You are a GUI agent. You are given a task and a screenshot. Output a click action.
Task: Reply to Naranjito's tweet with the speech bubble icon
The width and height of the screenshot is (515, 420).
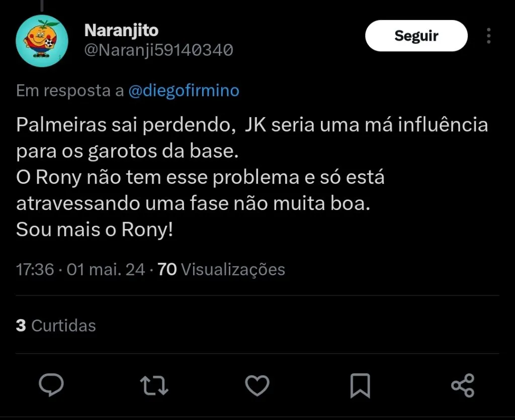click(51, 385)
